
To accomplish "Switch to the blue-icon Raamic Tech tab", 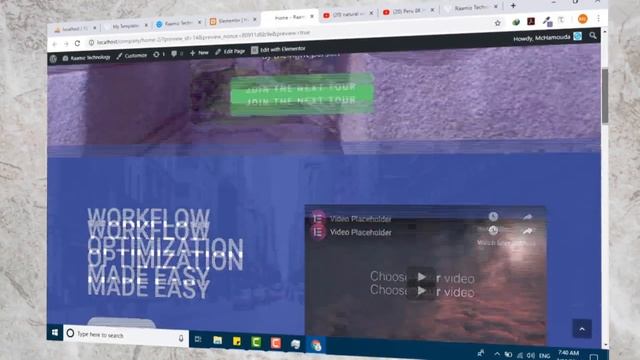I will [x=178, y=24].
